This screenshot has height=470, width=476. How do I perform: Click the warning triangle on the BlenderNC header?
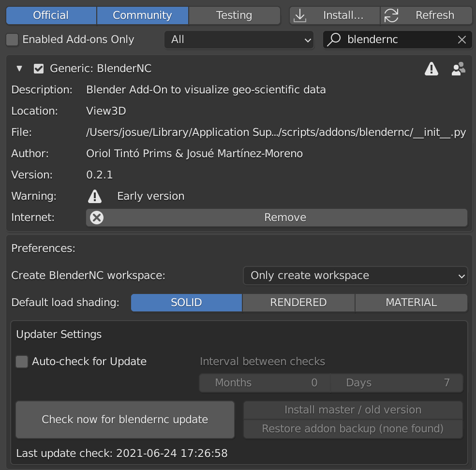point(431,69)
